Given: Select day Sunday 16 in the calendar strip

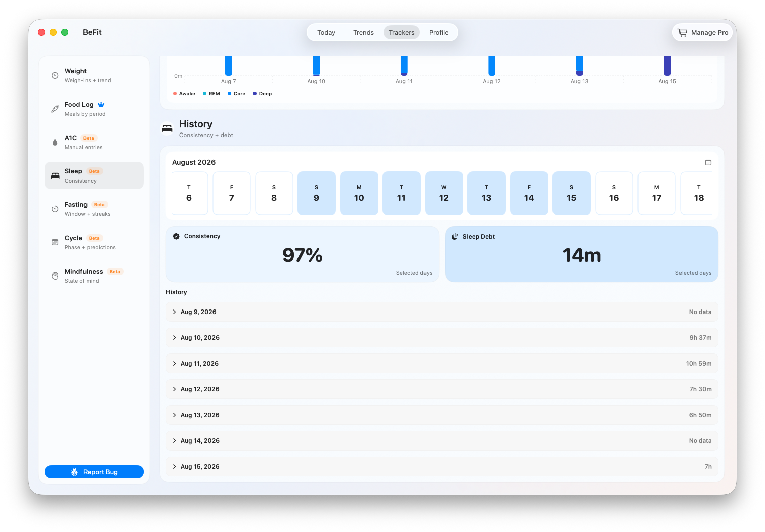Looking at the screenshot, I should 614,193.
